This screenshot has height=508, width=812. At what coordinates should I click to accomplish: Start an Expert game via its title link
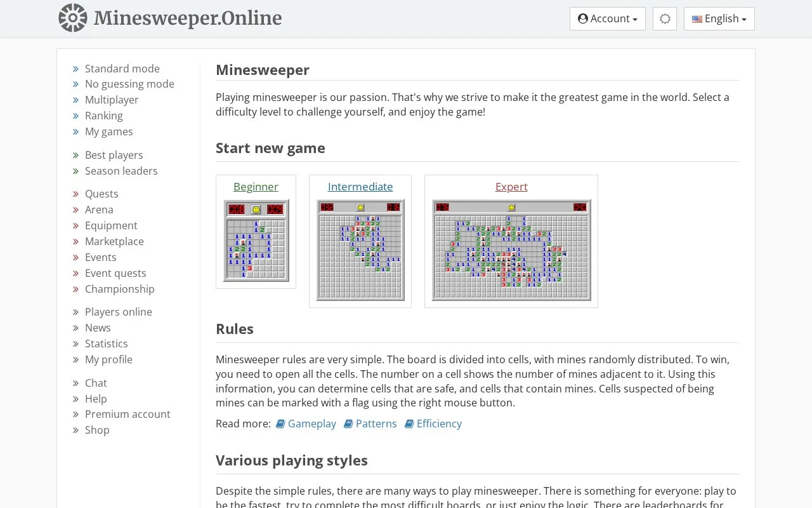click(511, 187)
